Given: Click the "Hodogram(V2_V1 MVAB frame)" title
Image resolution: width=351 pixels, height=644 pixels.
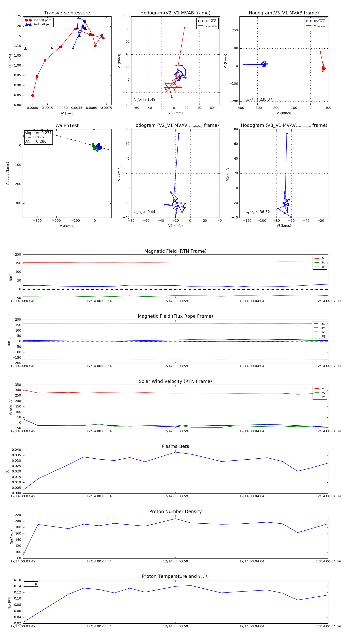Looking at the screenshot, I should pyautogui.click(x=175, y=13).
